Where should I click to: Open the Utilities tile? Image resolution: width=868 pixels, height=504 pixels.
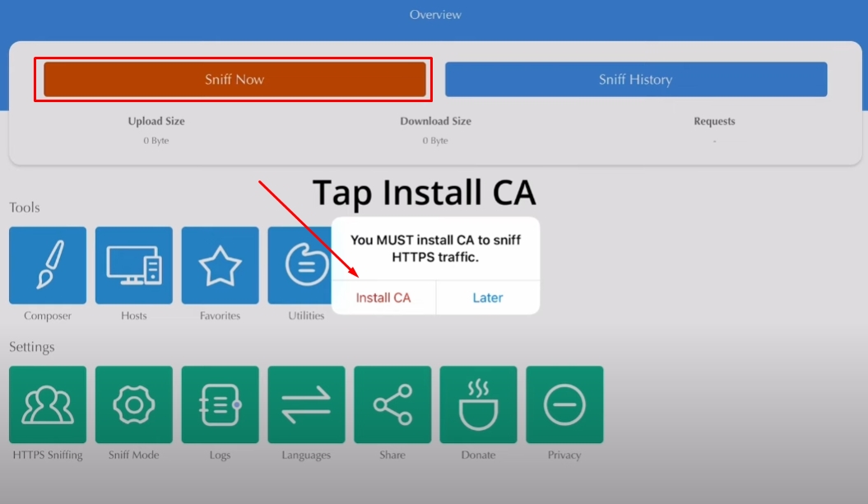[x=299, y=265]
